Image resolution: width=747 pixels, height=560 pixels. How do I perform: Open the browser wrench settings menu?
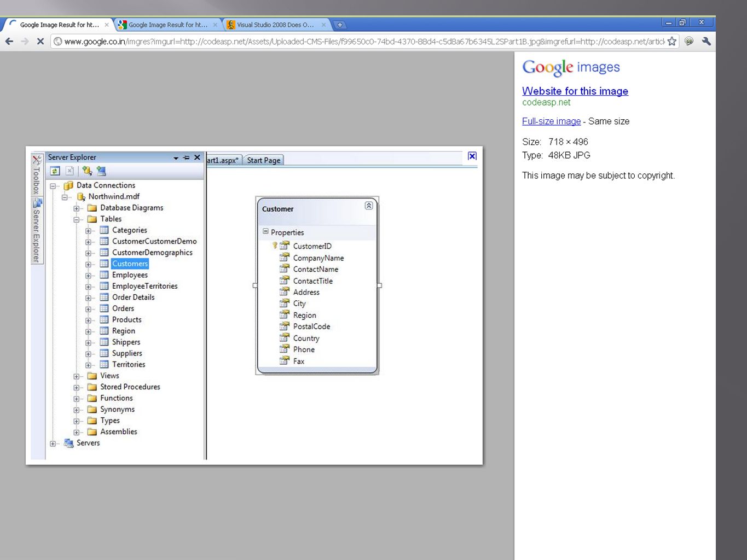(x=707, y=41)
